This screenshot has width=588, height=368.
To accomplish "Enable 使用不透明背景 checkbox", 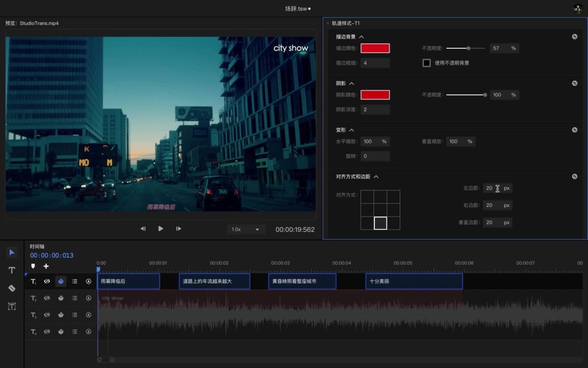I will point(426,63).
